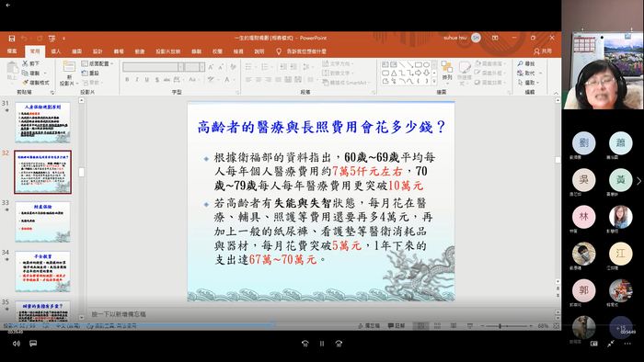
Task: Select slide 34 thumbnail
Action: tap(42, 271)
